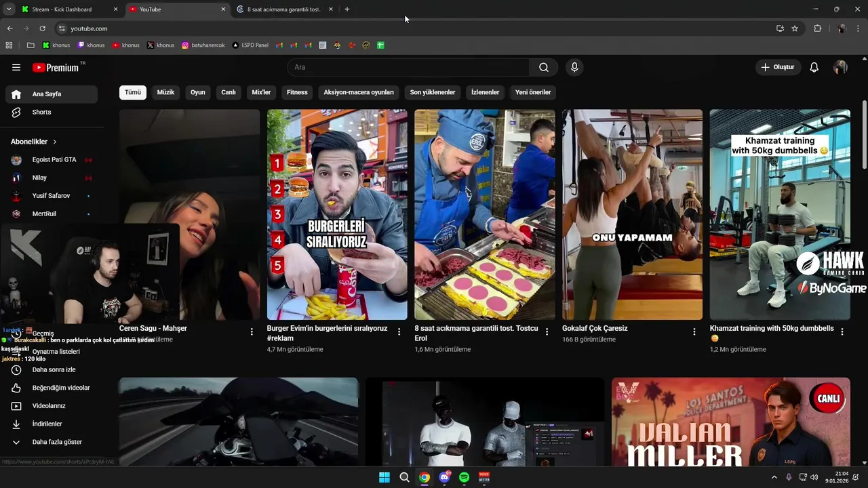
Task: Select the Müzik filter chip
Action: pos(165,92)
